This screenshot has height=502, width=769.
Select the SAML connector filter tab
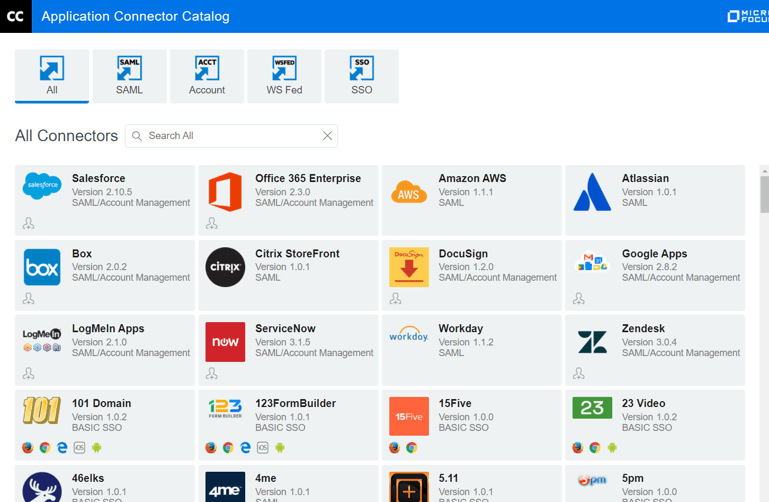point(129,76)
